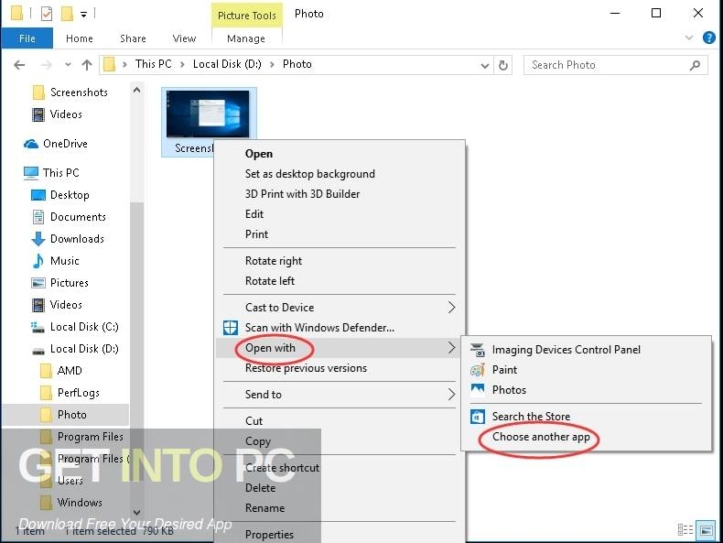Expand the Cast to Device submenu

click(x=340, y=307)
